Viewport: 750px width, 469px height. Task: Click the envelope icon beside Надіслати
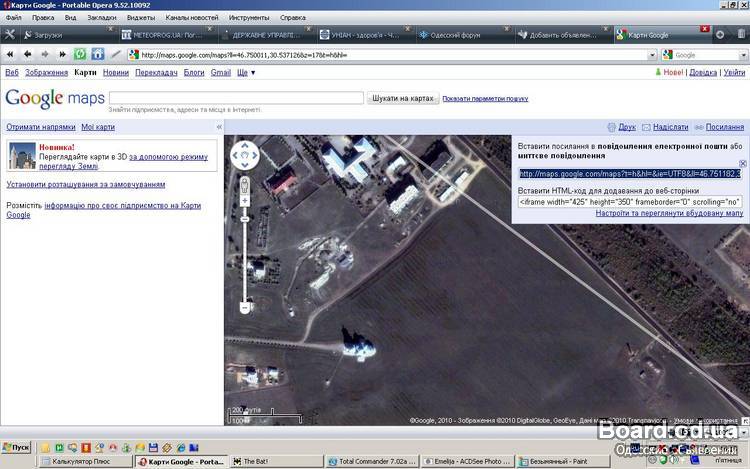tap(646, 127)
